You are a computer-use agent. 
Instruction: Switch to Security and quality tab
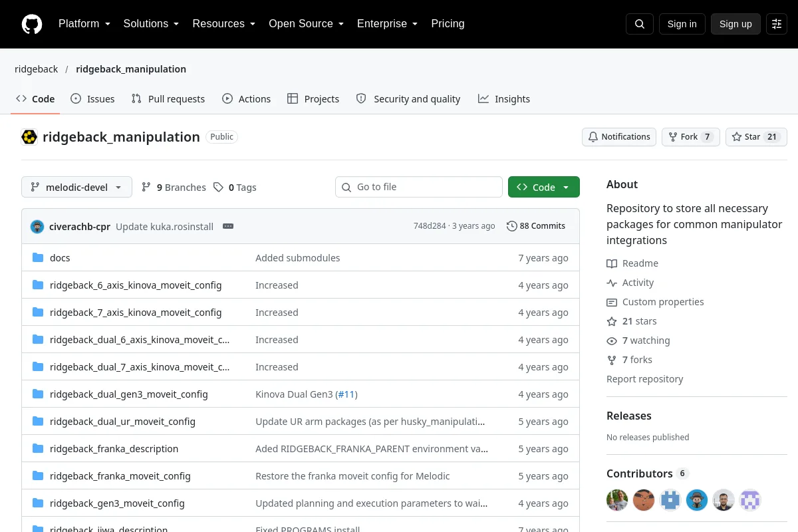[408, 99]
